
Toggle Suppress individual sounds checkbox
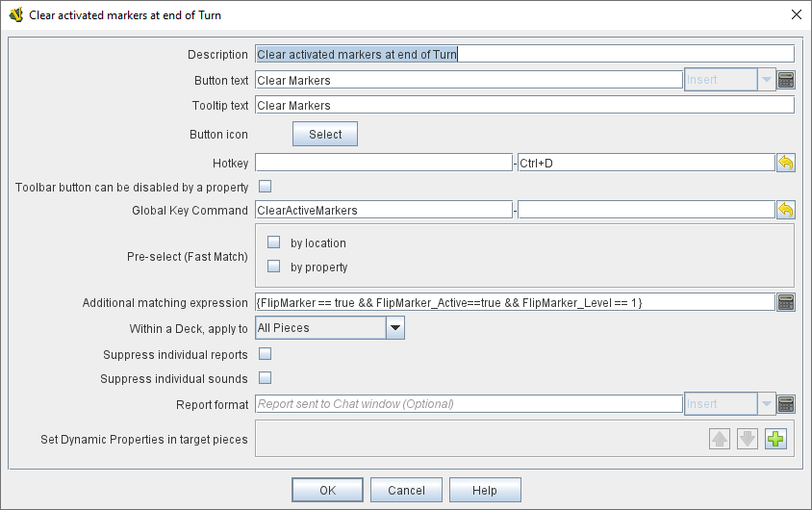[266, 378]
